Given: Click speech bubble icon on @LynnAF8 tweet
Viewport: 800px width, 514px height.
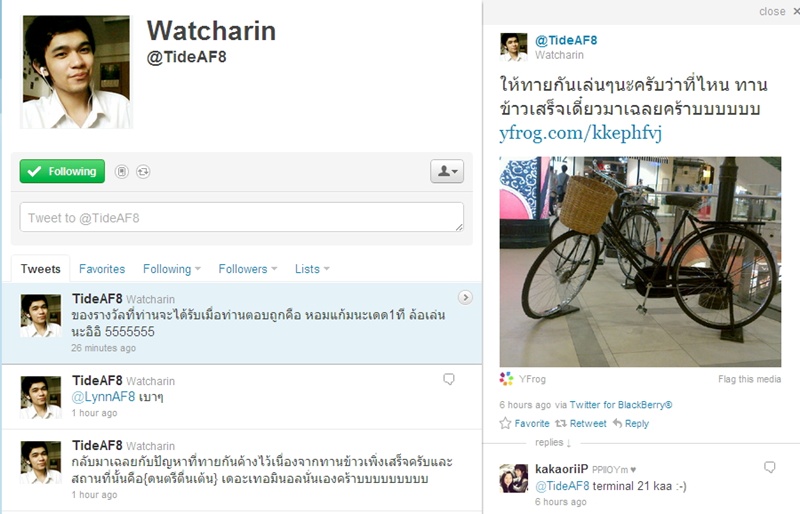Looking at the screenshot, I should coord(449,379).
